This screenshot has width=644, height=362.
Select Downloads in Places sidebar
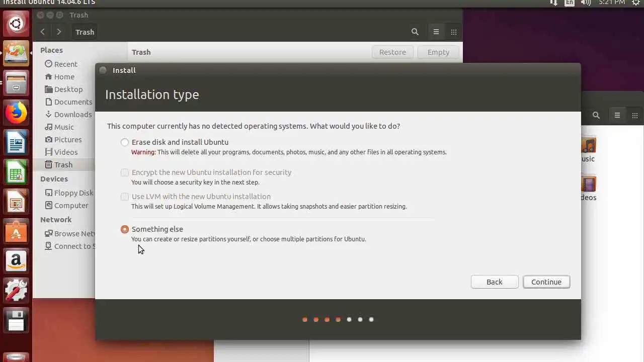click(68, 114)
